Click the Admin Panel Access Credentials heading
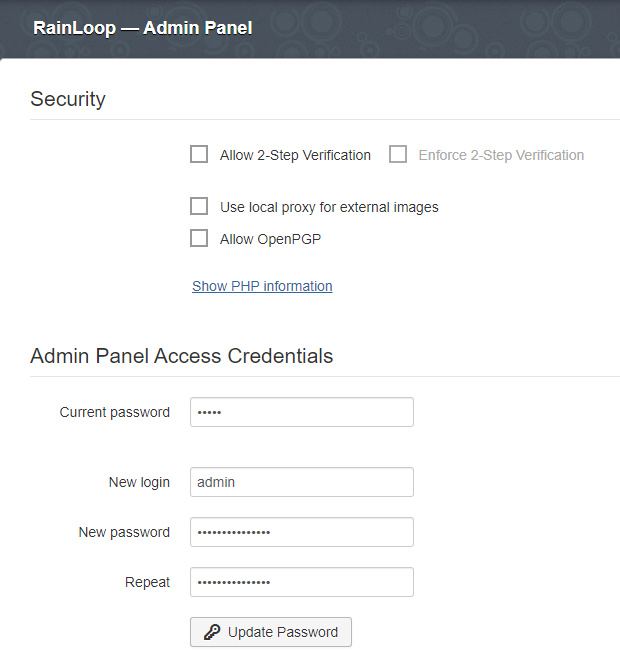 pyautogui.click(x=182, y=356)
